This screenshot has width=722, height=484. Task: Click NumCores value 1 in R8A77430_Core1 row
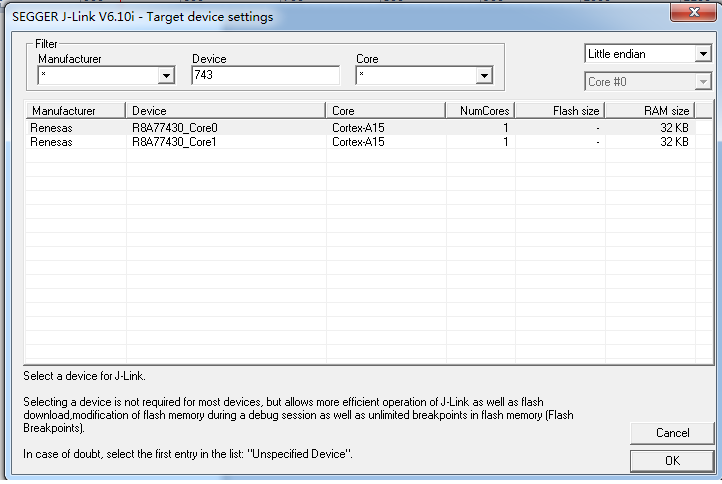[x=506, y=142]
